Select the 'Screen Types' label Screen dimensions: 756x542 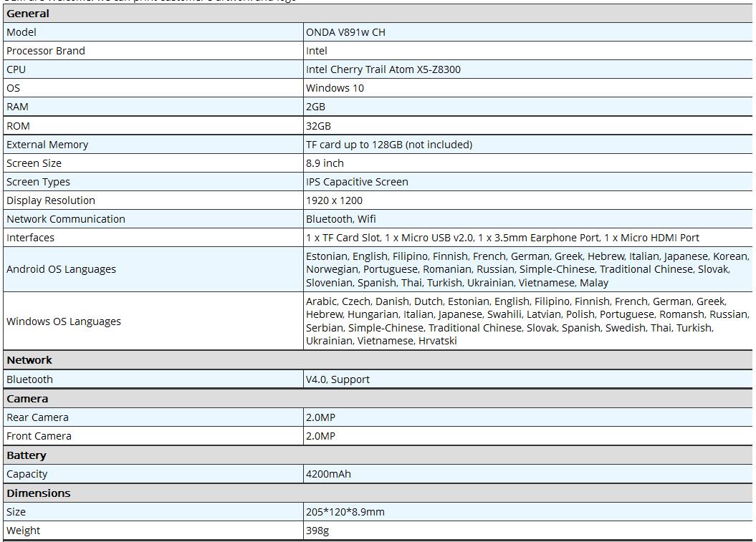tap(38, 182)
